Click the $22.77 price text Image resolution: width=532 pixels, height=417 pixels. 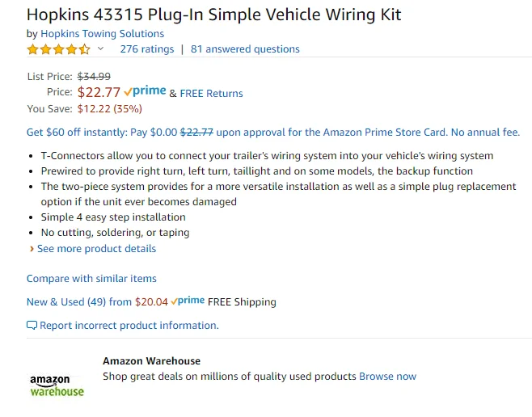click(x=99, y=92)
